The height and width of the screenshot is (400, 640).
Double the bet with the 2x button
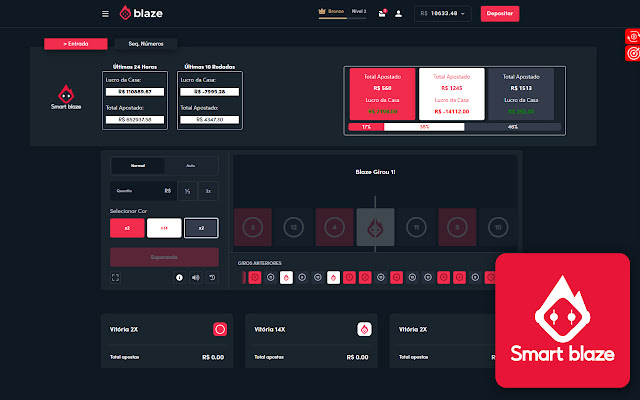[208, 191]
